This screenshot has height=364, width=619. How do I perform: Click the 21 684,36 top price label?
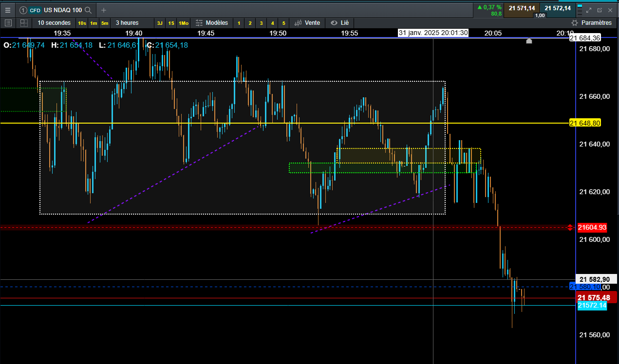point(585,38)
